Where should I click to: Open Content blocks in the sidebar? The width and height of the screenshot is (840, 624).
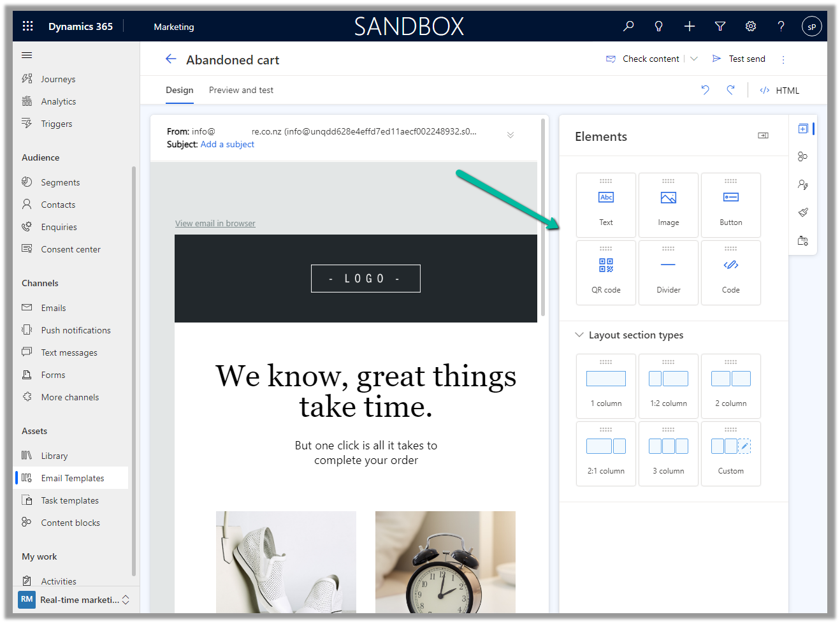pos(71,523)
